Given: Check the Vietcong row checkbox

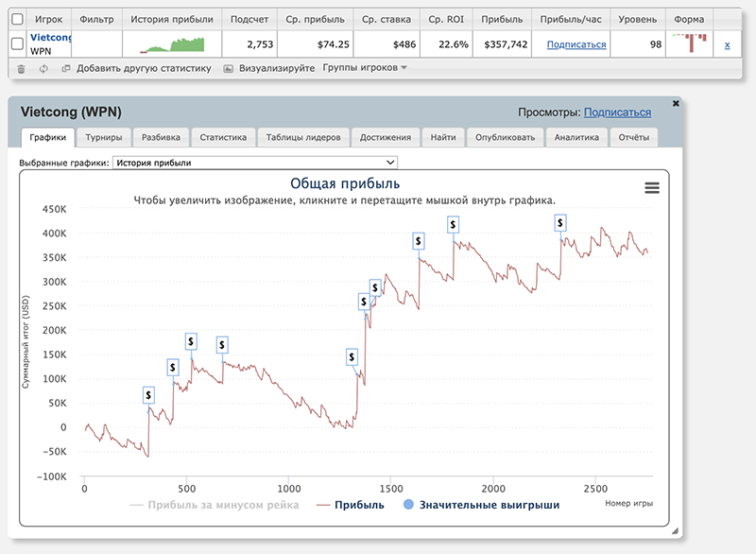Looking at the screenshot, I should tap(17, 43).
